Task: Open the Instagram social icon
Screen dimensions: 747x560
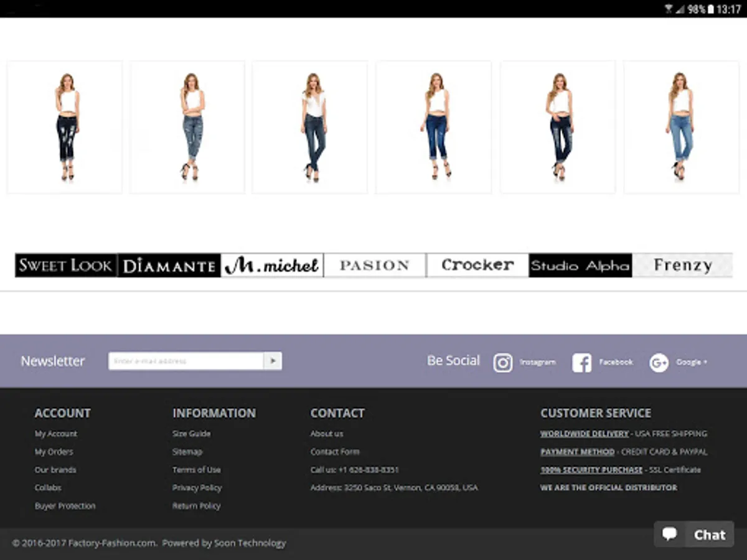Action: pyautogui.click(x=503, y=362)
